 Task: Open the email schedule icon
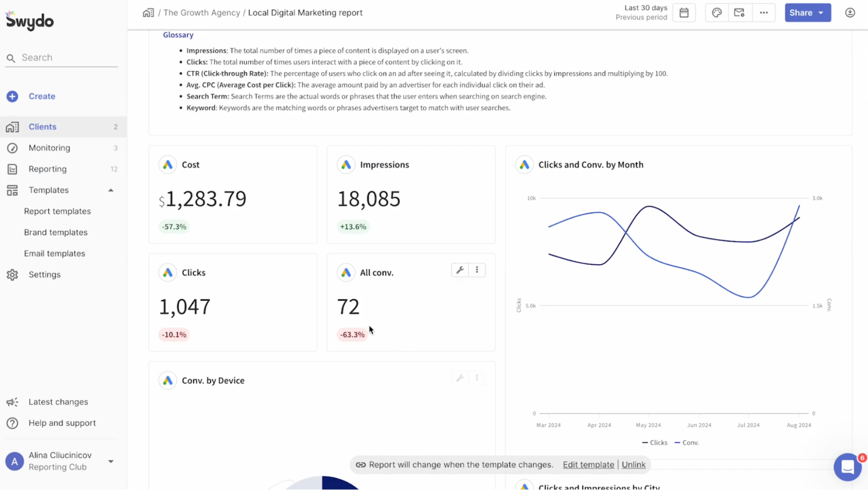tap(739, 13)
